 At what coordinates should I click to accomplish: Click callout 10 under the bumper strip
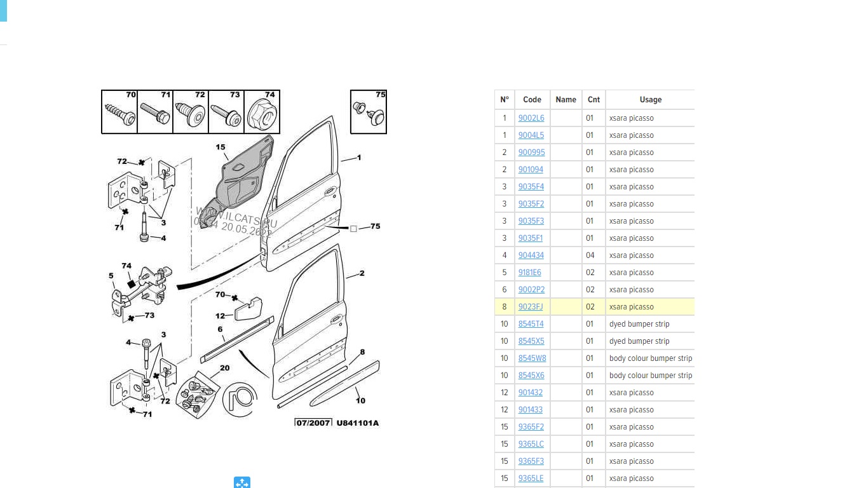click(360, 400)
